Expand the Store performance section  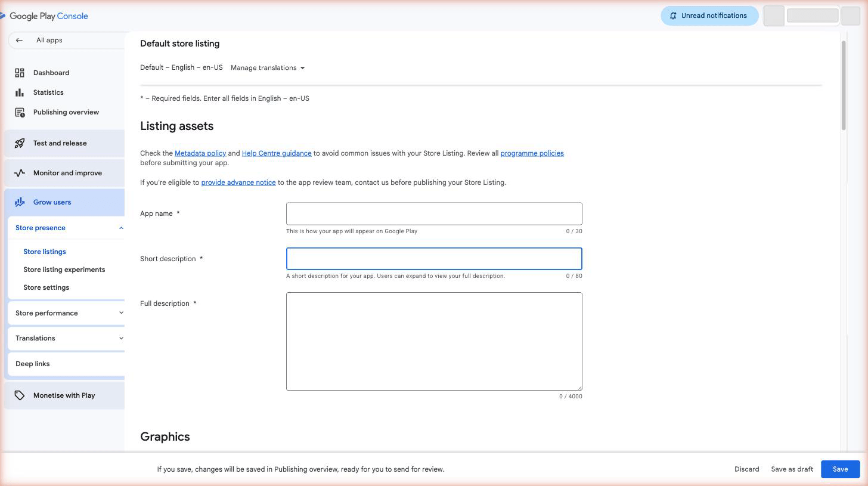coord(121,313)
